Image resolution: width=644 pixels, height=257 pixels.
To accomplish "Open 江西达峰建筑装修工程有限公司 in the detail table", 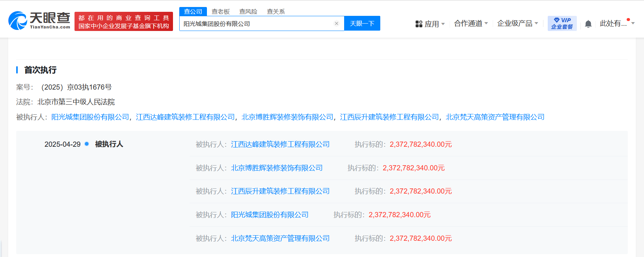I will tap(280, 144).
